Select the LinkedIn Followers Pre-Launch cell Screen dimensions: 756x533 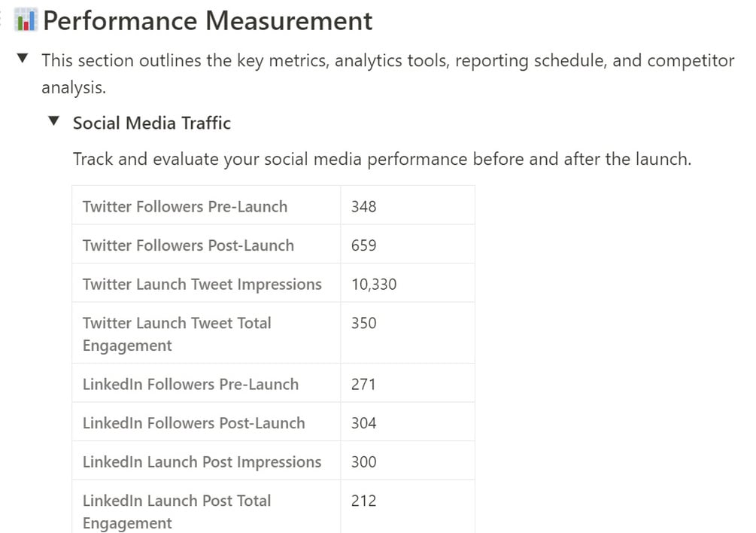206,383
